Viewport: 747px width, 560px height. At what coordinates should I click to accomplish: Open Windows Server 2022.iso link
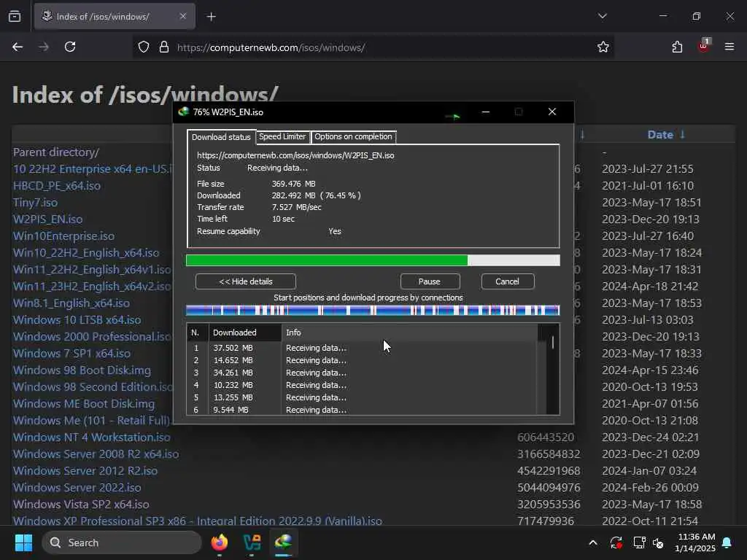pyautogui.click(x=77, y=488)
